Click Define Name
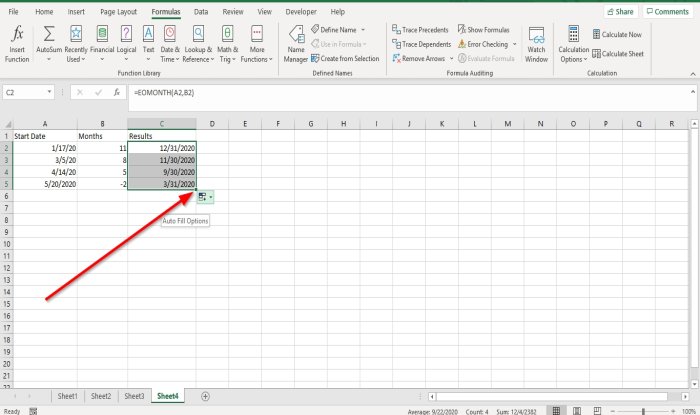Viewport: 700px width, 415px height. tap(334, 30)
